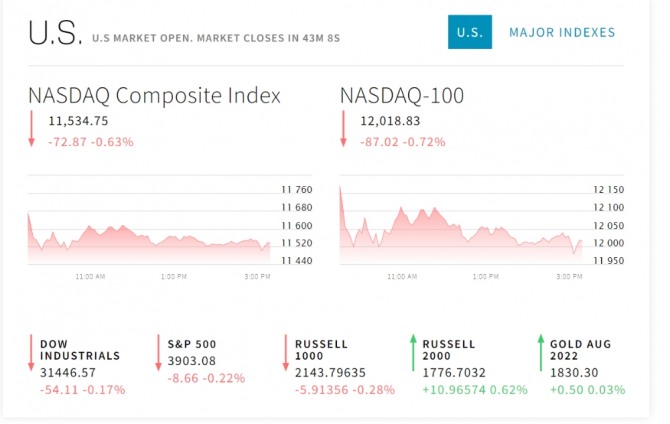The image size is (670, 424).
Task: Click the Russell 1000 down arrow icon
Action: (287, 353)
